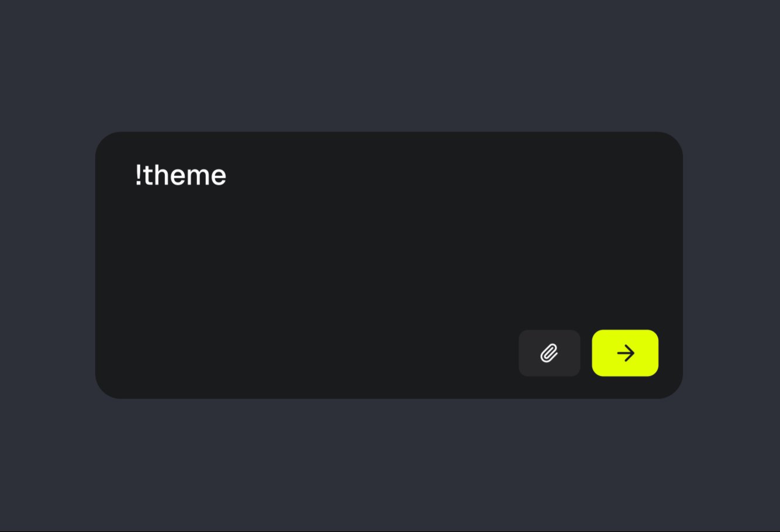Viewport: 780px width, 532px height.
Task: Click the background beneath the input card
Action: click(389, 468)
